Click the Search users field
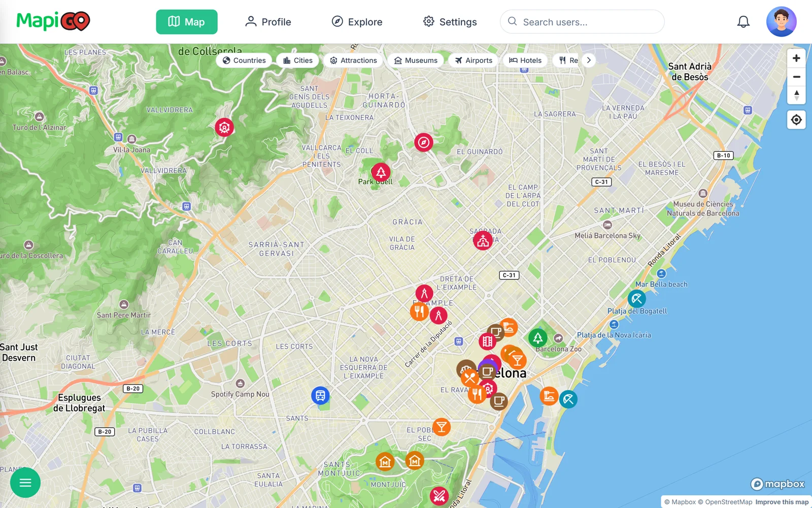Image resolution: width=812 pixels, height=508 pixels. (x=582, y=22)
